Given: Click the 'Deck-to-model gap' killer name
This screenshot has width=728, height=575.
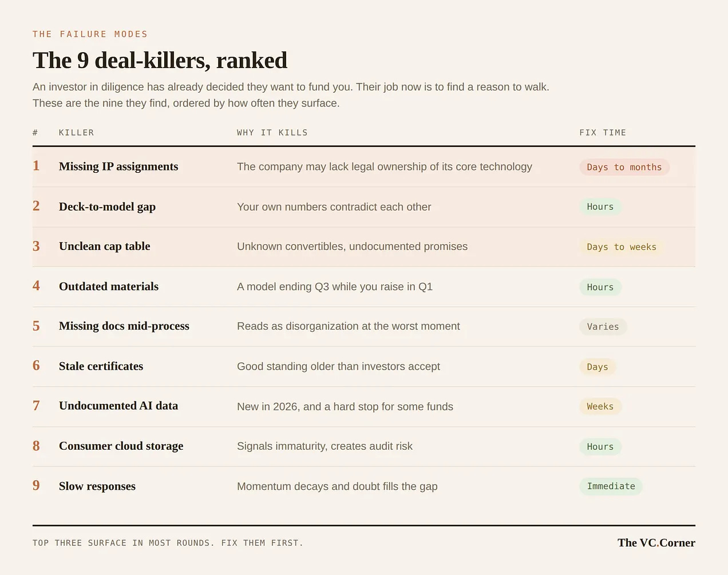Looking at the screenshot, I should point(107,207).
